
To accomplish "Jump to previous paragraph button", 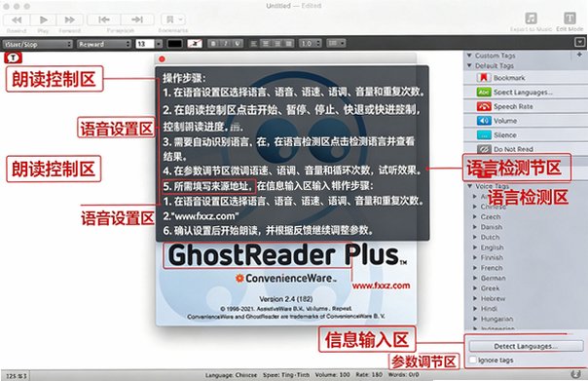I will (x=104, y=19).
